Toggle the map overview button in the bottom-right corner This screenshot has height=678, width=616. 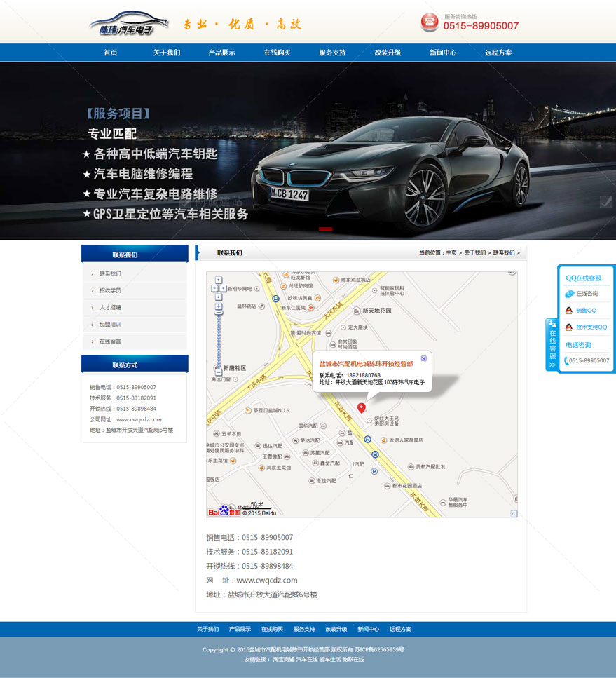514,514
